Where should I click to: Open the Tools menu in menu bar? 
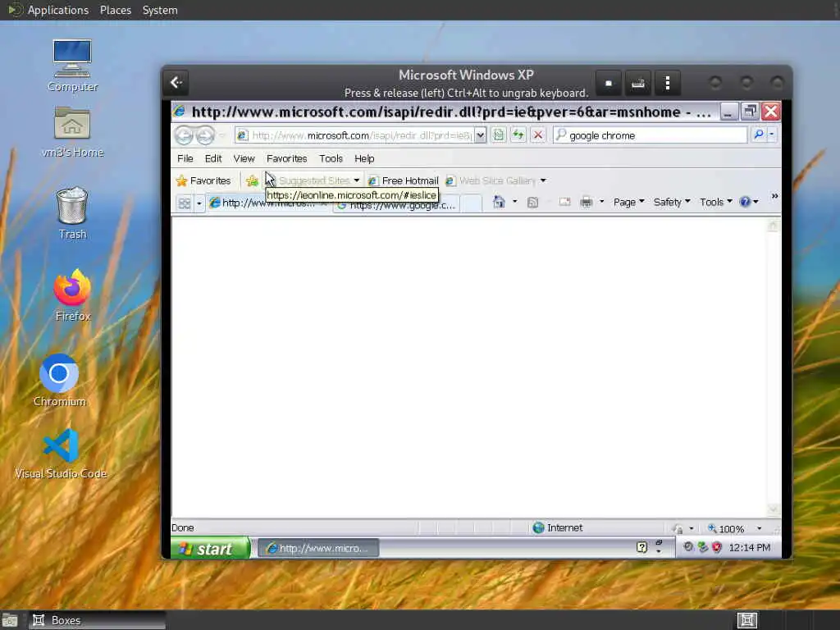[331, 158]
